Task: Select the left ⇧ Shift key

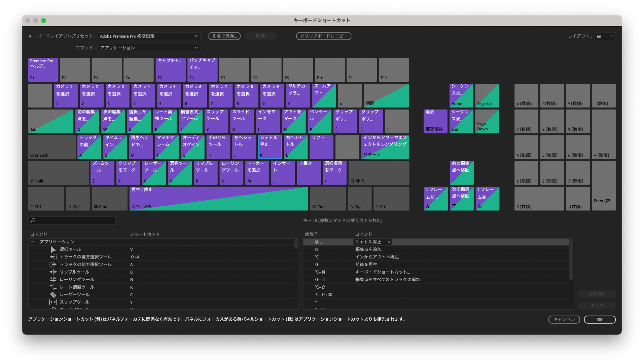Action: (59, 173)
